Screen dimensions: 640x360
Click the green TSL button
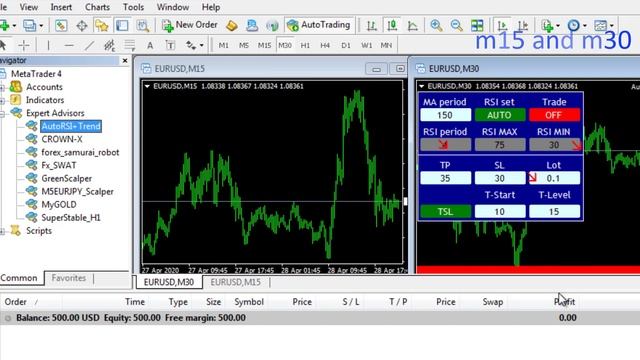coord(445,211)
